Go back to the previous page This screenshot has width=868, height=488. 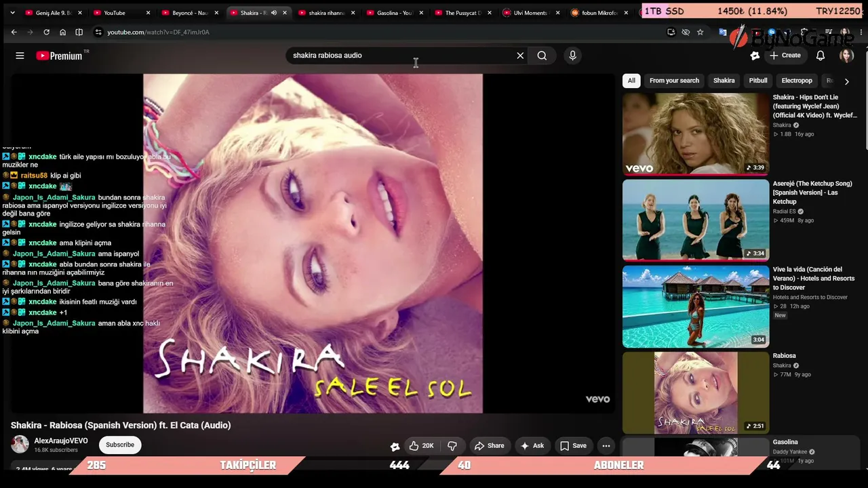[14, 32]
